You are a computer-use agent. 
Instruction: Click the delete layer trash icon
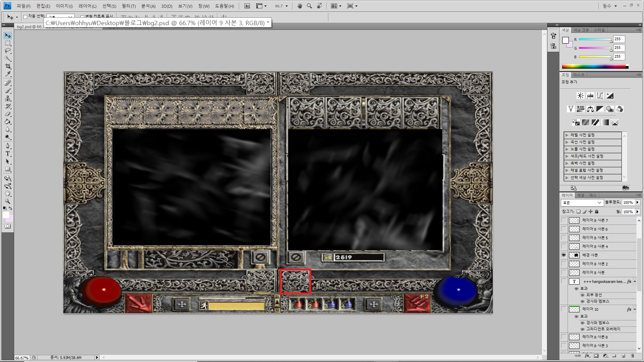point(632,356)
